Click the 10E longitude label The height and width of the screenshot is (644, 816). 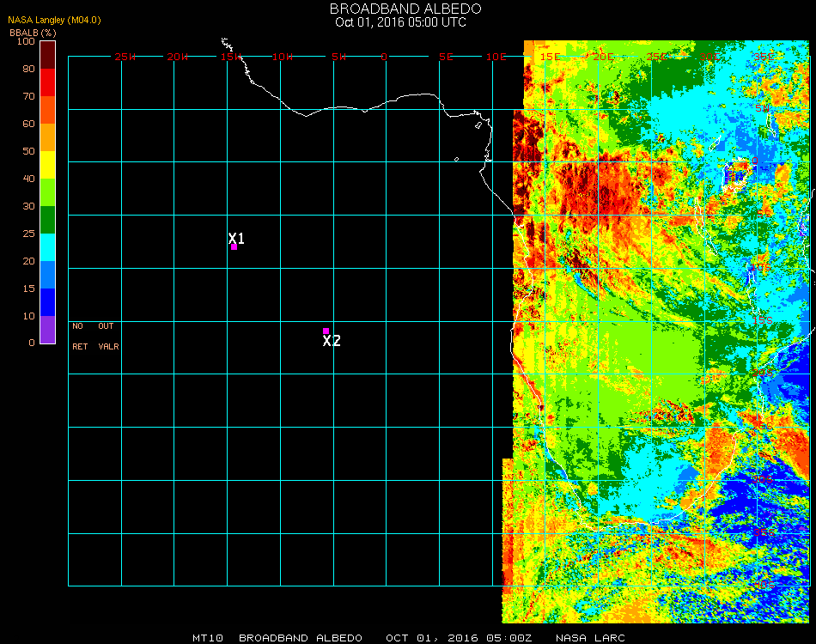496,57
